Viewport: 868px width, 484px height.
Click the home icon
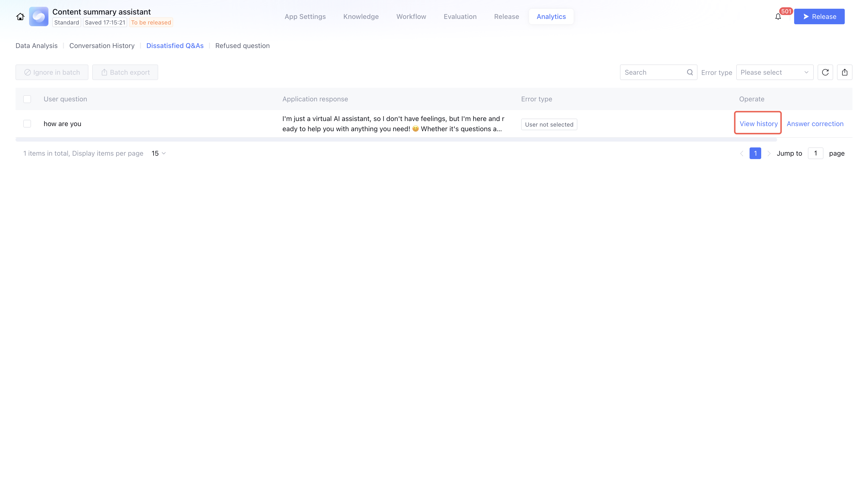point(20,16)
